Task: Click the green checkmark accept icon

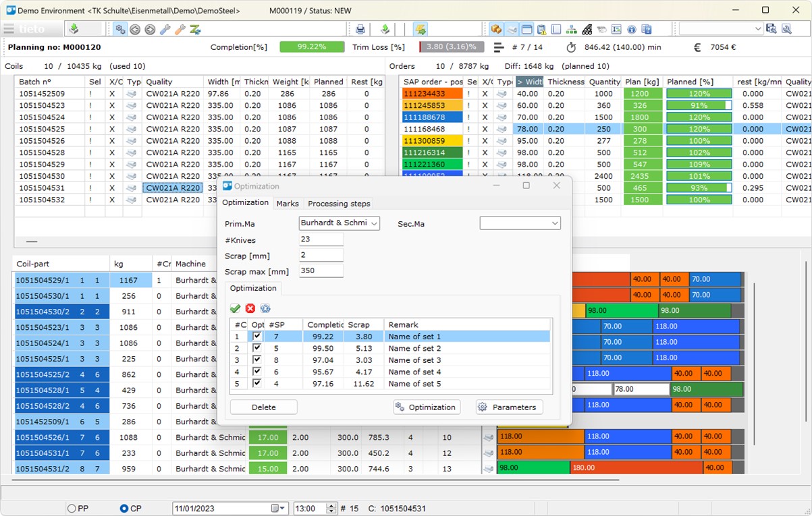Action: coord(235,308)
